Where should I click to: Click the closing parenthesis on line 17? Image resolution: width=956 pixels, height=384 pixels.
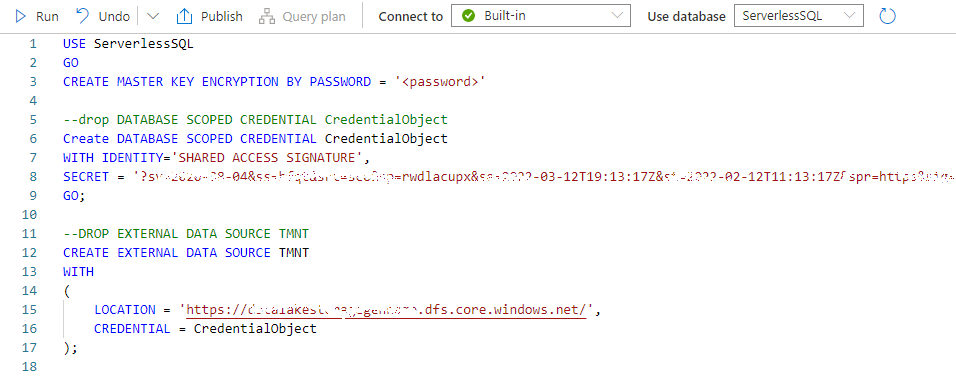click(66, 347)
